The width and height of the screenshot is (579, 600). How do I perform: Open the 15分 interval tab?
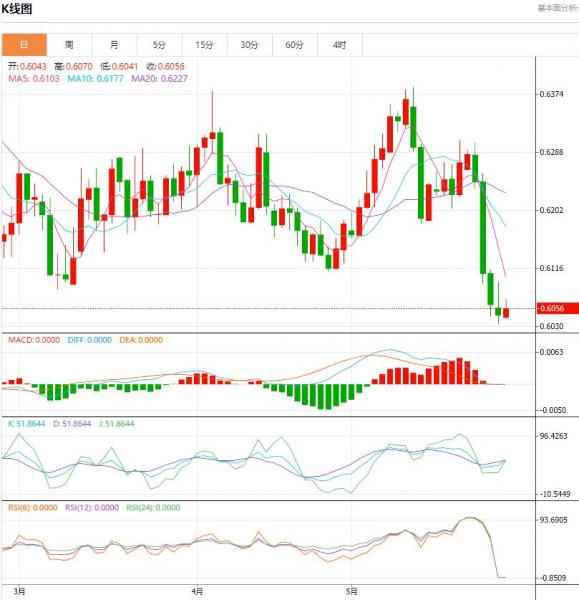205,45
